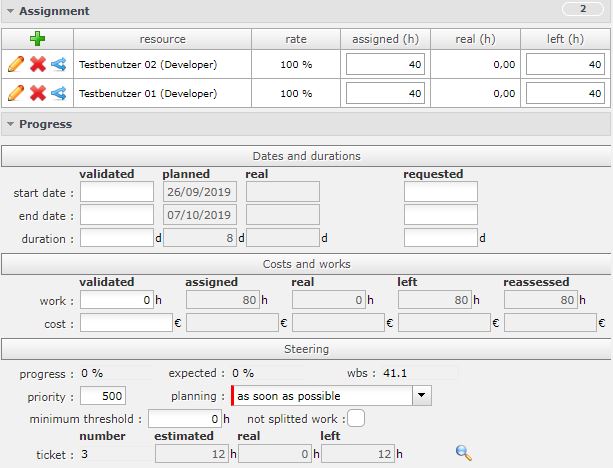Image resolution: width=613 pixels, height=468 pixels.
Task: Delete Testbenutzer 02 assignment with red X
Action: [x=37, y=65]
